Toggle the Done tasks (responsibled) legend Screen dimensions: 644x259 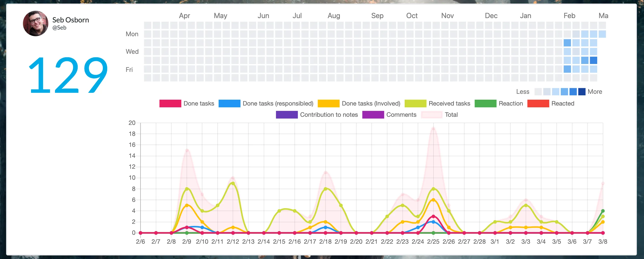click(266, 103)
